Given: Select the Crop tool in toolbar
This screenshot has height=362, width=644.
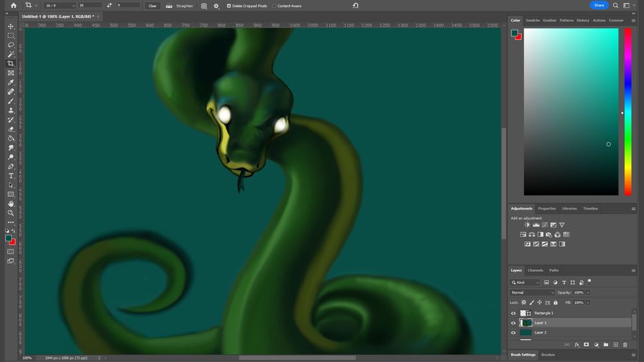Looking at the screenshot, I should click(11, 64).
